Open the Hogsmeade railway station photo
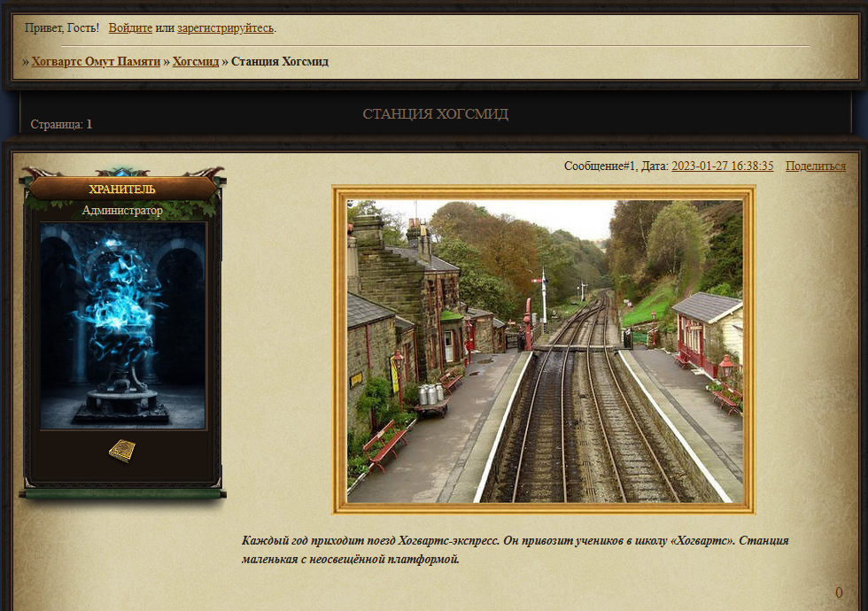 (x=544, y=351)
